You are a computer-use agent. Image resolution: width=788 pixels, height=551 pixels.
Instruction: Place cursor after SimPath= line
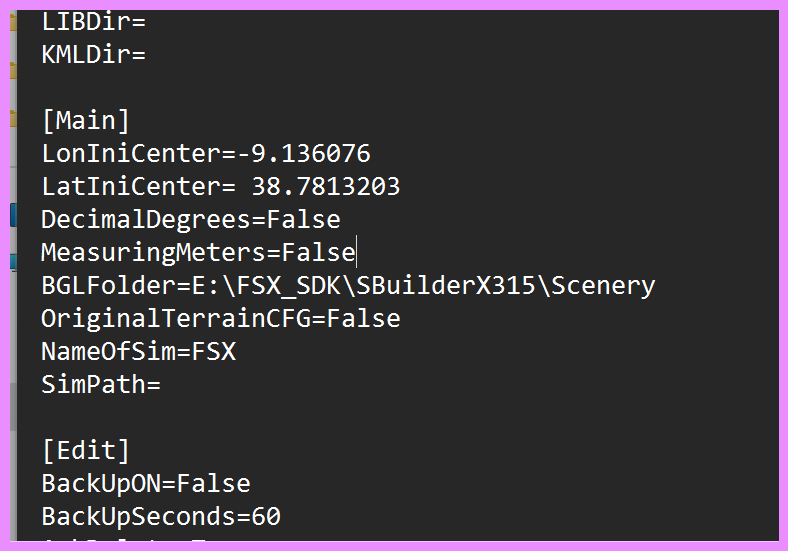click(x=162, y=385)
